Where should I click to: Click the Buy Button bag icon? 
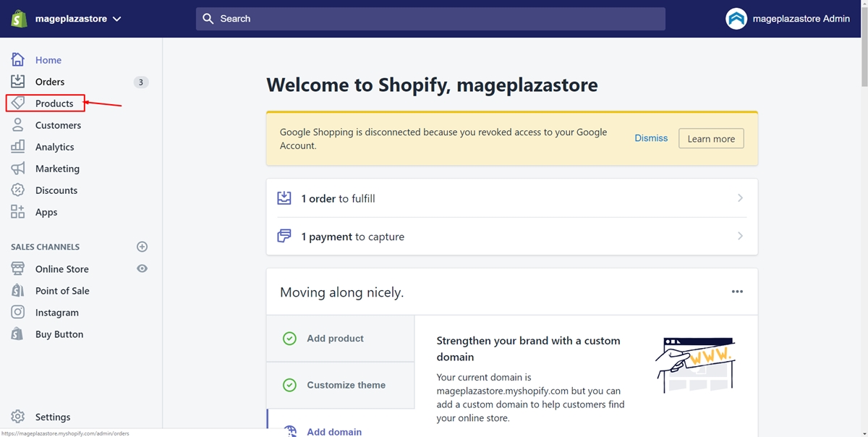coord(18,334)
